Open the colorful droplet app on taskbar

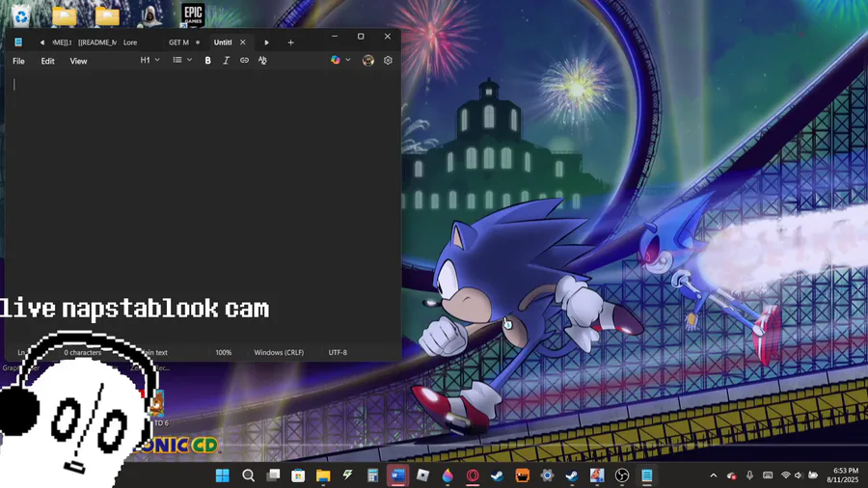click(448, 475)
